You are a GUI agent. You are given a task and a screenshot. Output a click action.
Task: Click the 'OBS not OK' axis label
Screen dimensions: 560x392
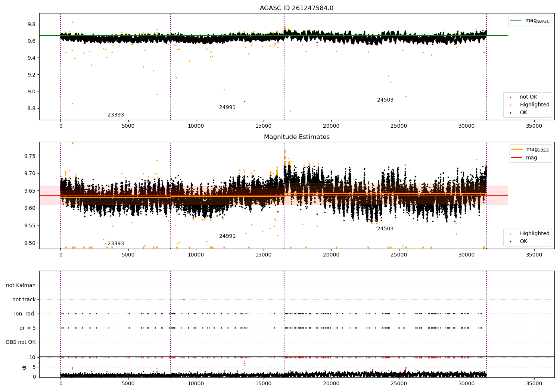[21, 342]
